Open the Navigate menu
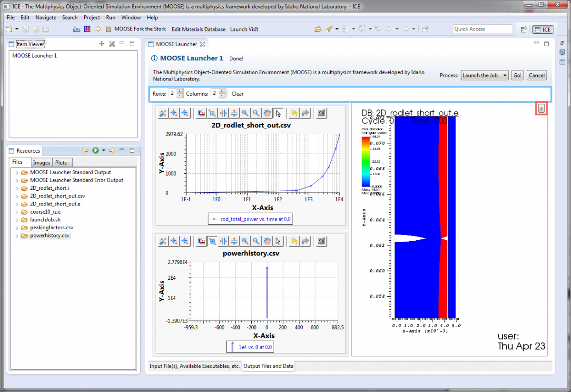The image size is (571, 392). pos(46,17)
